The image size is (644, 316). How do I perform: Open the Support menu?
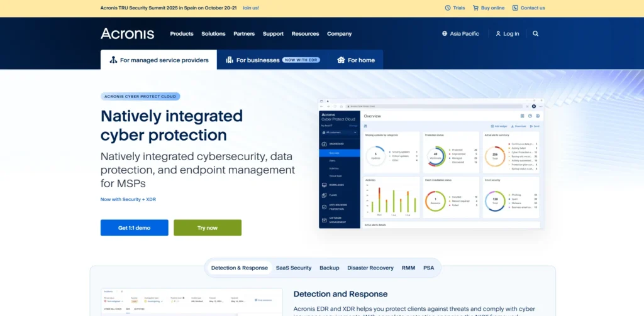pyautogui.click(x=273, y=34)
